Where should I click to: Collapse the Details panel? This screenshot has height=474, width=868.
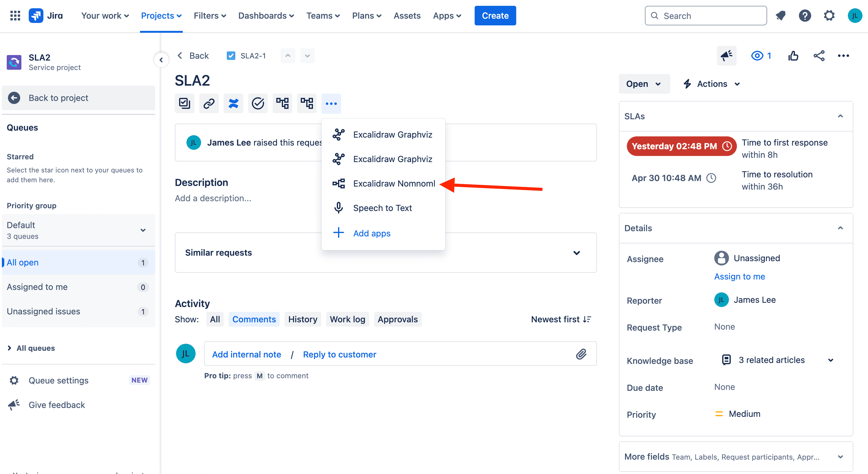(x=840, y=228)
